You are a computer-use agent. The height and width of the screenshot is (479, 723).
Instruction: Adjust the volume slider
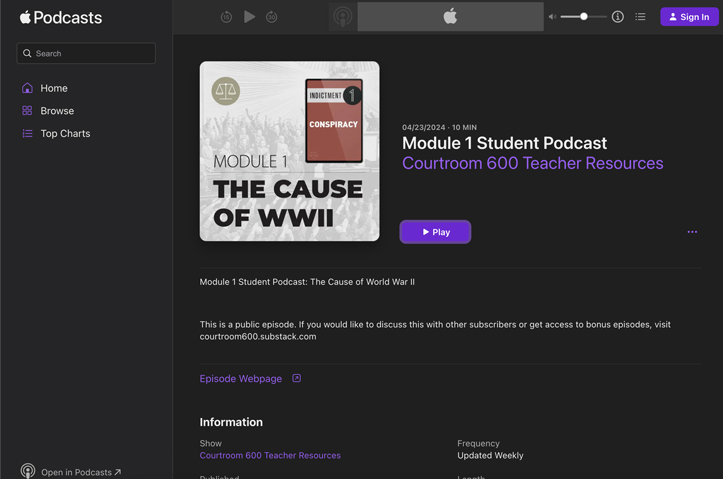click(x=583, y=17)
